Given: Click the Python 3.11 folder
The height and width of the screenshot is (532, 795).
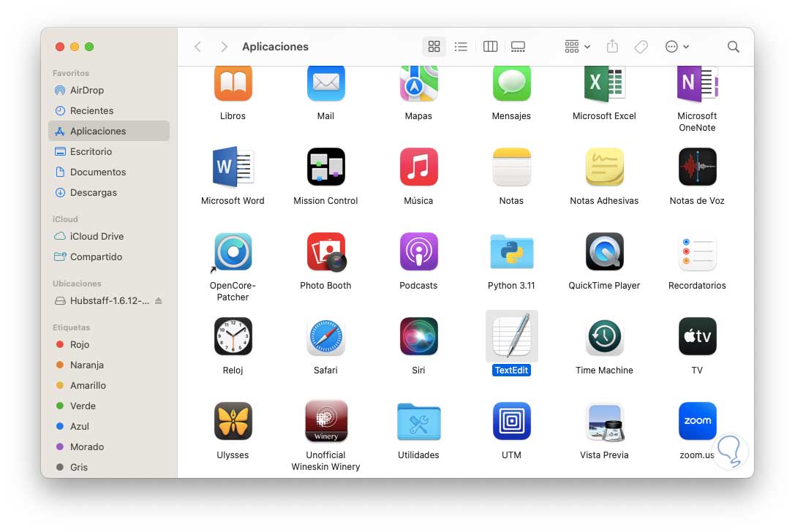Looking at the screenshot, I should click(x=511, y=252).
